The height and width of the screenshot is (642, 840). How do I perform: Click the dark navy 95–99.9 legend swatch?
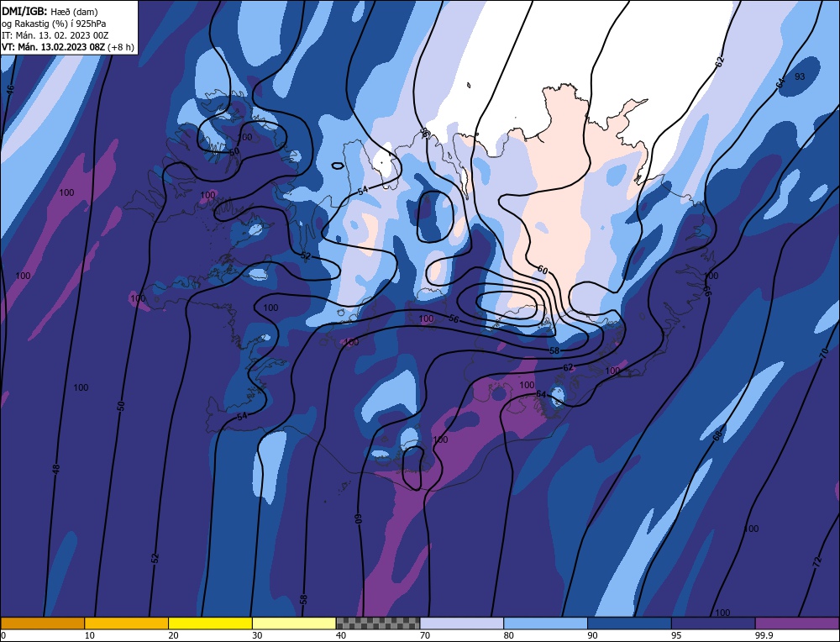pyautogui.click(x=713, y=623)
